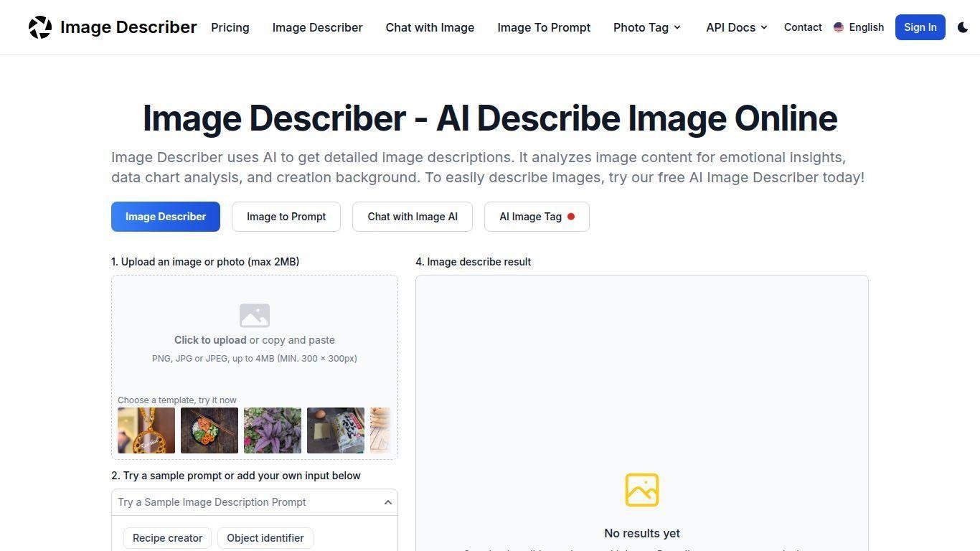Switch to the Image to Prompt tab
Screen dimensions: 980x551
[x=286, y=217]
